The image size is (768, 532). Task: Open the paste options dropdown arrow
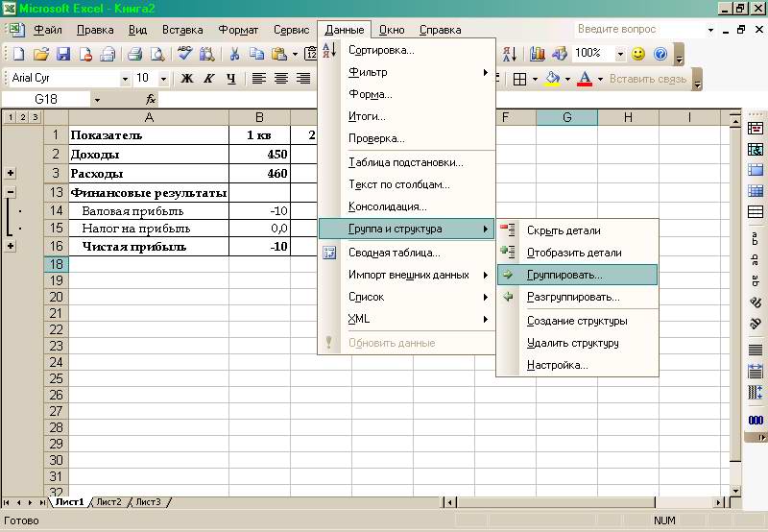(295, 54)
